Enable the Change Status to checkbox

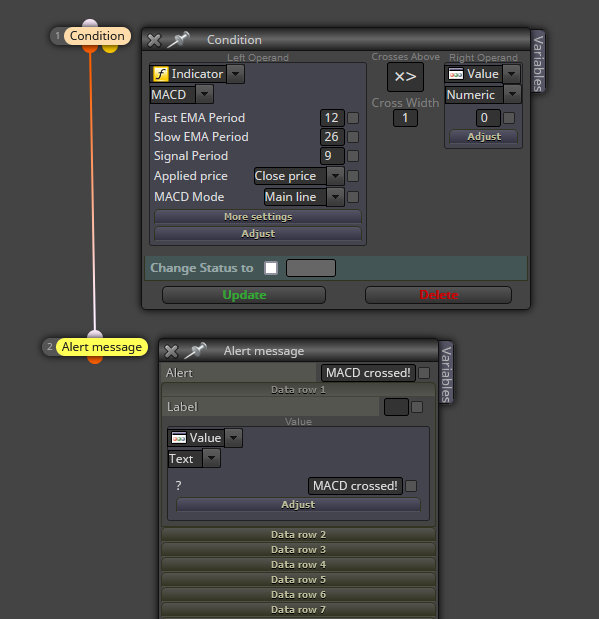pyautogui.click(x=271, y=268)
